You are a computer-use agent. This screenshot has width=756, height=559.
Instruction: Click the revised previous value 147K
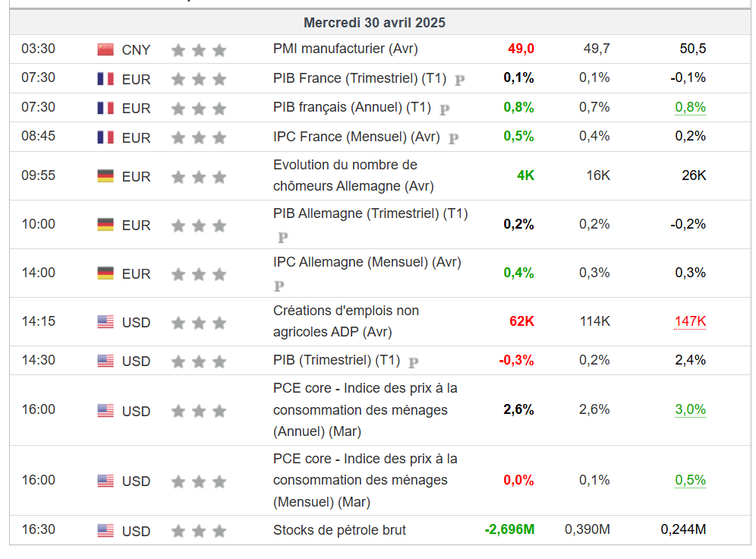(x=690, y=321)
